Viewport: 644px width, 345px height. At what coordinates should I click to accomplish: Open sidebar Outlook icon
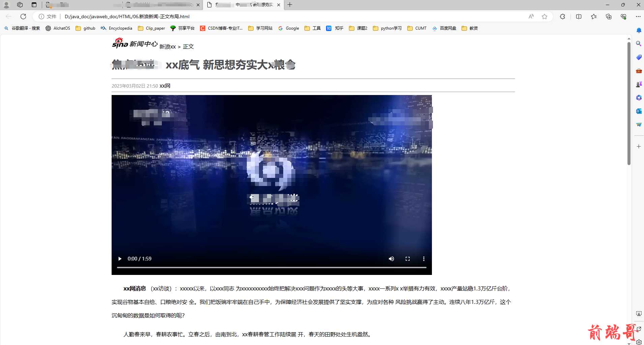(639, 111)
